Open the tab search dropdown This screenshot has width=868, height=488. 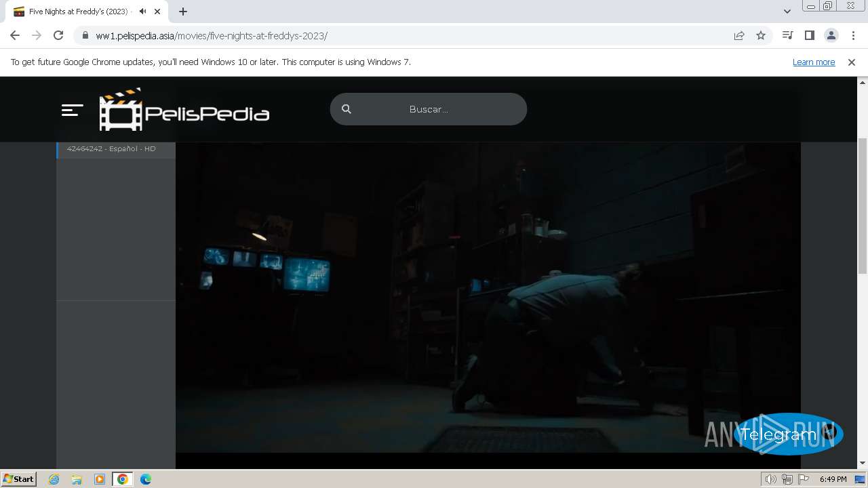pos(787,12)
